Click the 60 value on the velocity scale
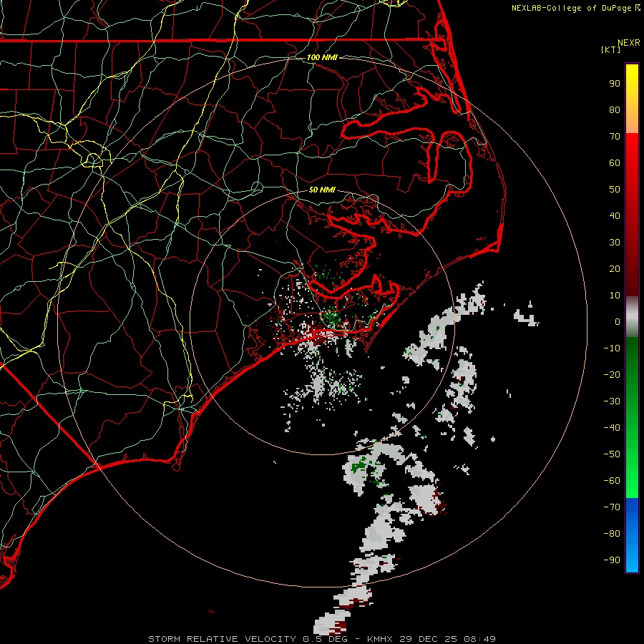Viewport: 644px width, 644px height. 615,163
